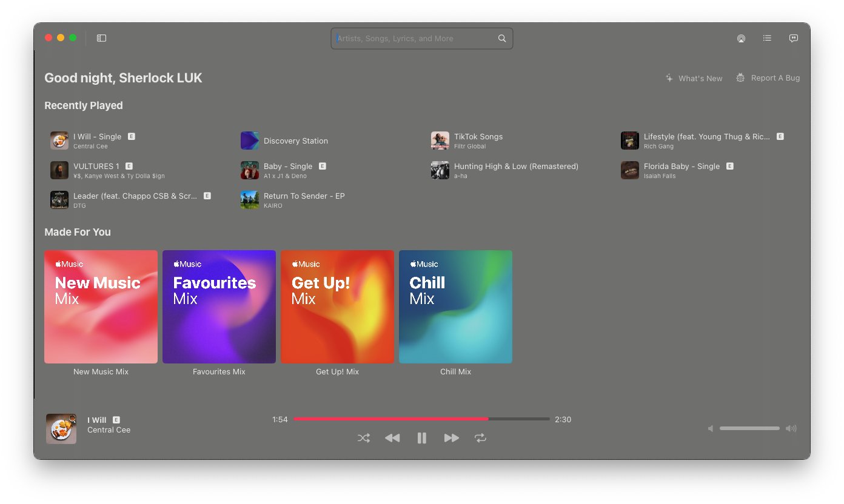Open the New Music Mix cover
This screenshot has width=844, height=504.
101,307
